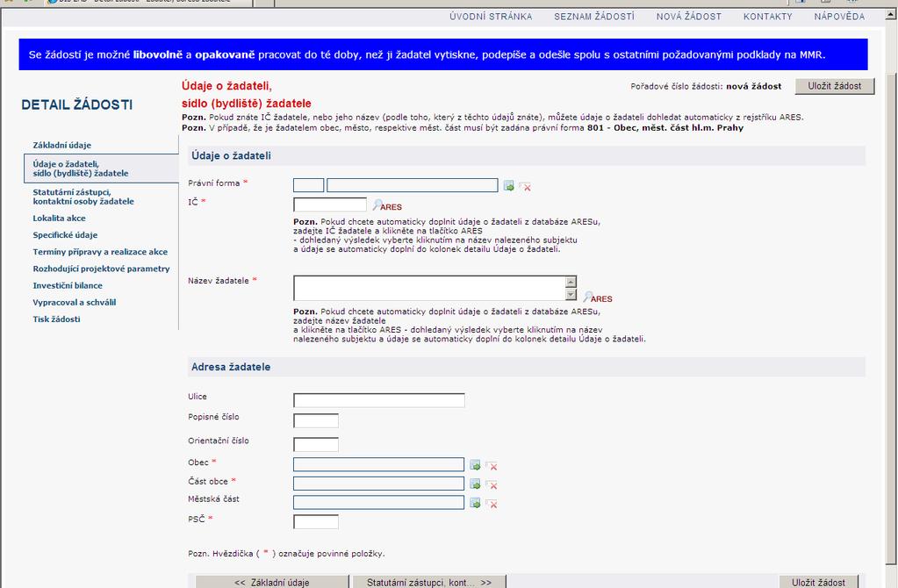Clear the Městská část value
The width and height of the screenshot is (898, 588).
[x=491, y=503]
